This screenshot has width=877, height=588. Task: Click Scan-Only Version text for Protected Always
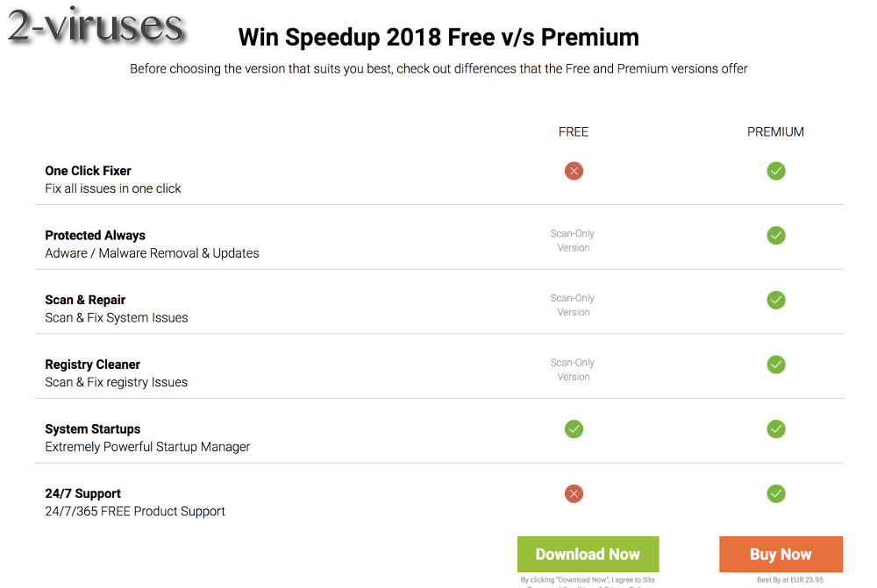[573, 240]
